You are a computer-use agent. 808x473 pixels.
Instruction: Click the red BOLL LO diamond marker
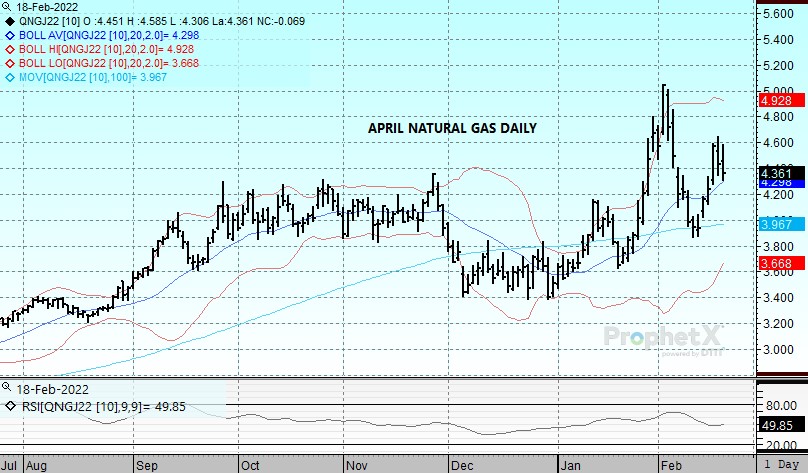[9, 63]
